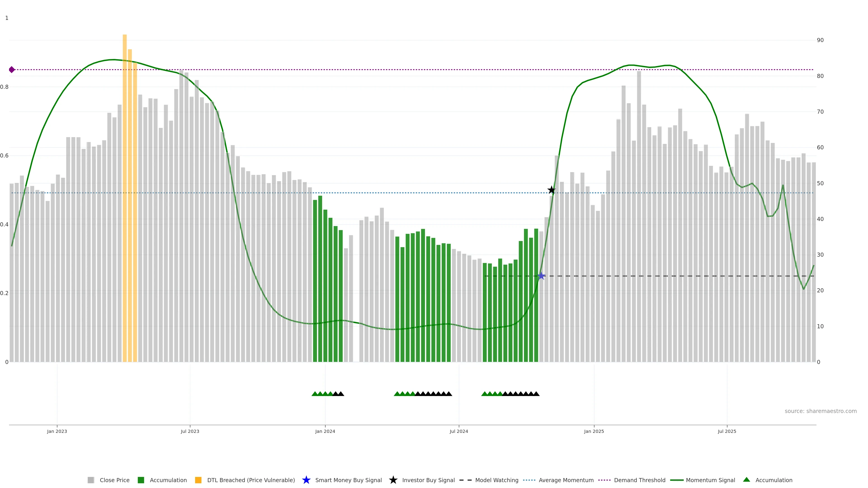Click the black Investor Buy Signal star on chart
The width and height of the screenshot is (868, 488).
(551, 190)
